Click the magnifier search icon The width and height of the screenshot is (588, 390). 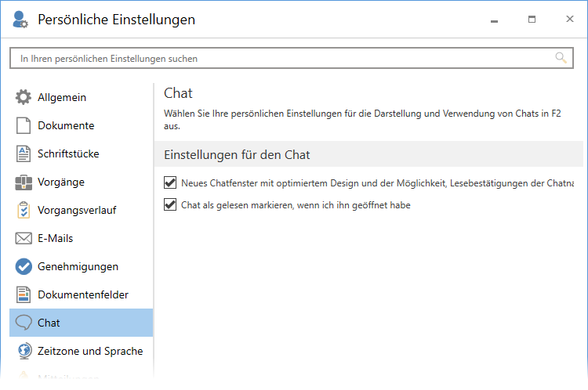coord(561,58)
